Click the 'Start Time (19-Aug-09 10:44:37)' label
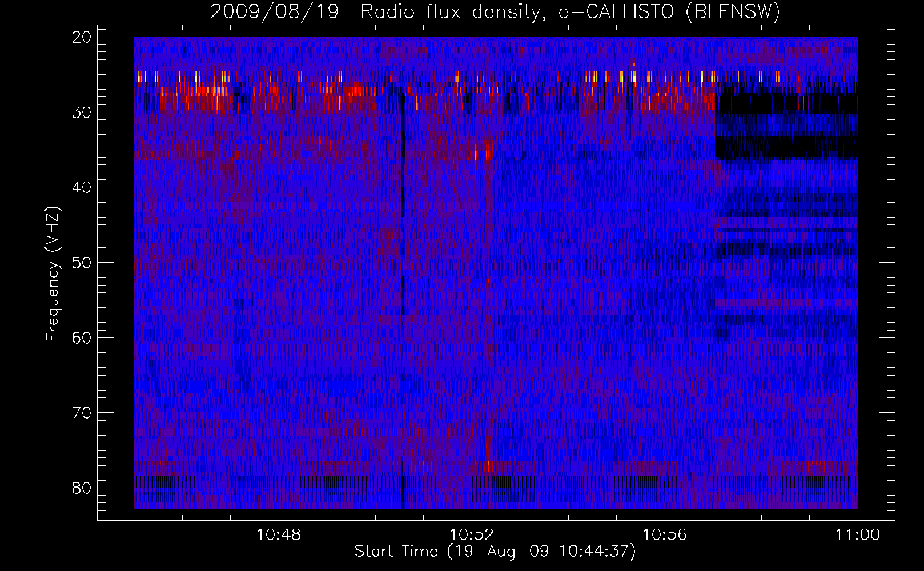Screen dimensions: 924x571 pos(495,552)
